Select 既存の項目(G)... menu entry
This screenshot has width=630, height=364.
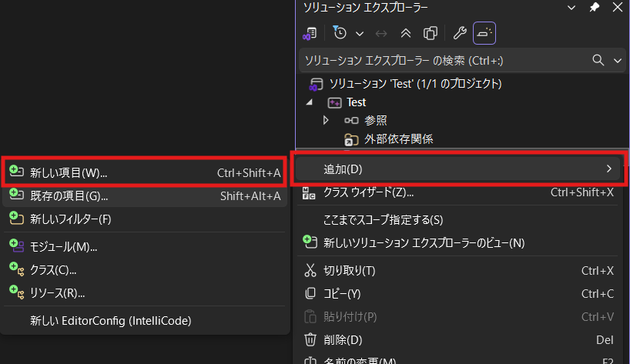click(x=69, y=196)
